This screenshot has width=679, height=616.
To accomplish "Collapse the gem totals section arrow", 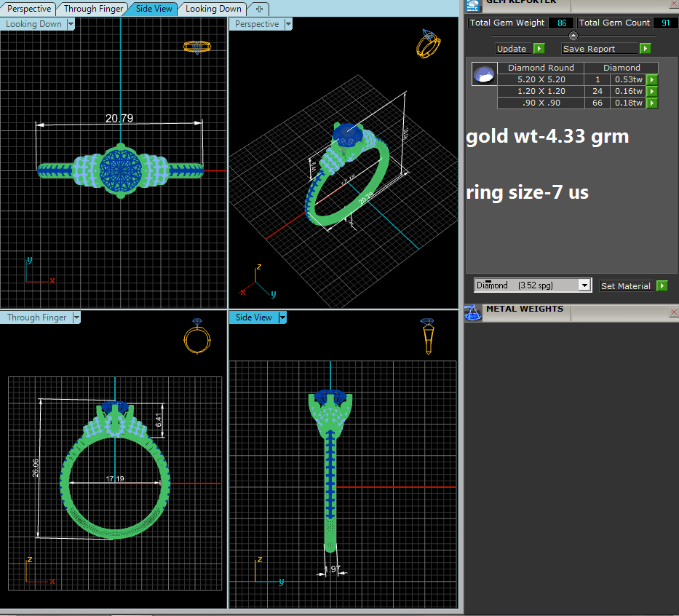I will pos(573,36).
